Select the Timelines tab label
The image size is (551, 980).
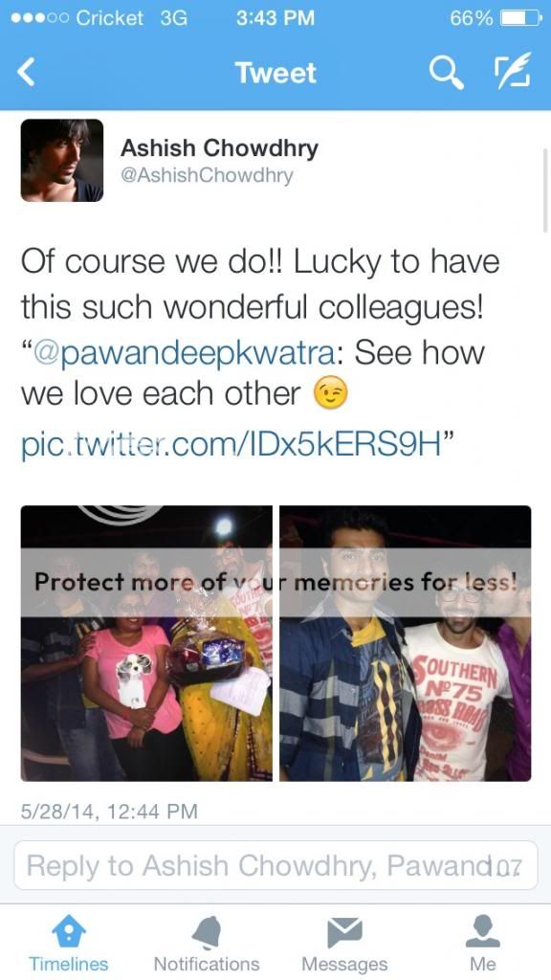68,965
